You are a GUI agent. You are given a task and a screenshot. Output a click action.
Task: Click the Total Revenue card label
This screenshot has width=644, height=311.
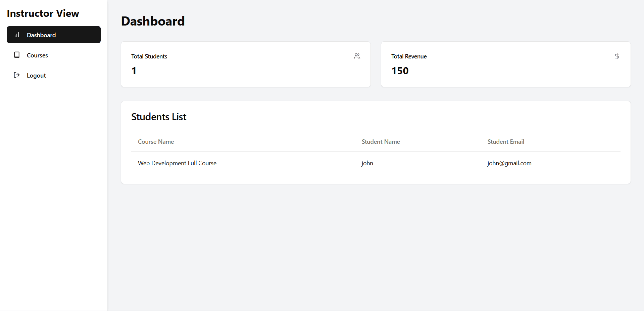[409, 56]
